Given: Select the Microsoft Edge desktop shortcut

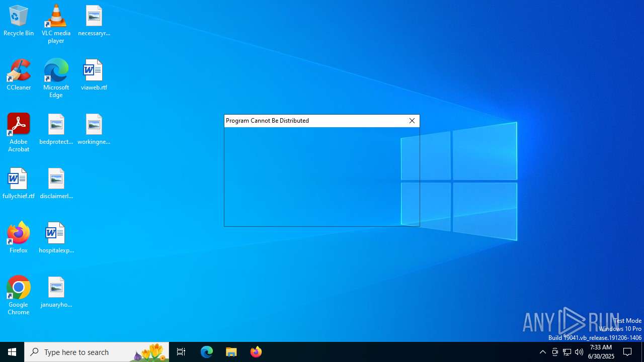Looking at the screenshot, I should (56, 78).
